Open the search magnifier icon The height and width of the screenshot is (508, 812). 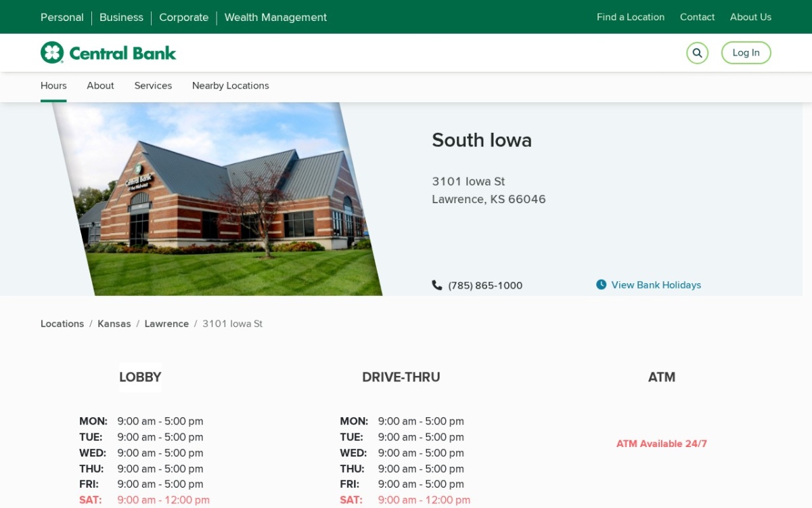[697, 53]
